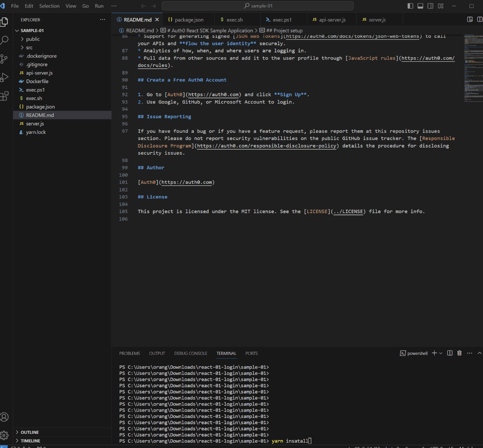The width and height of the screenshot is (483, 448).
Task: Open the OUTPUT panel tab
Action: point(157,353)
